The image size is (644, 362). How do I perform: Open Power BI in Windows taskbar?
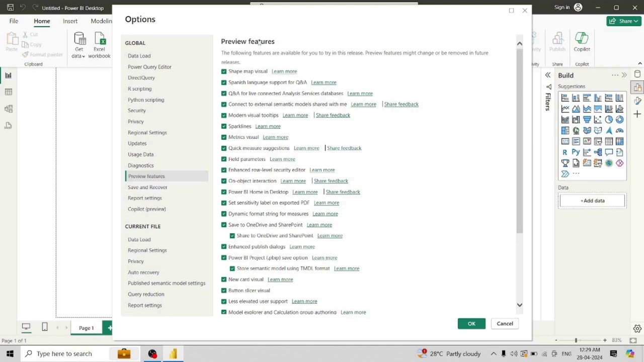173,354
